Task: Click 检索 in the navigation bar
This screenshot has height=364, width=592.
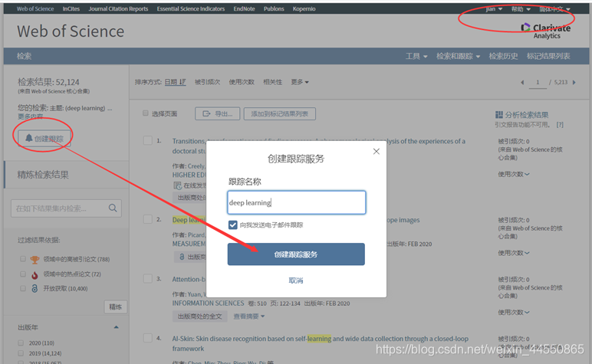Action: click(x=25, y=56)
